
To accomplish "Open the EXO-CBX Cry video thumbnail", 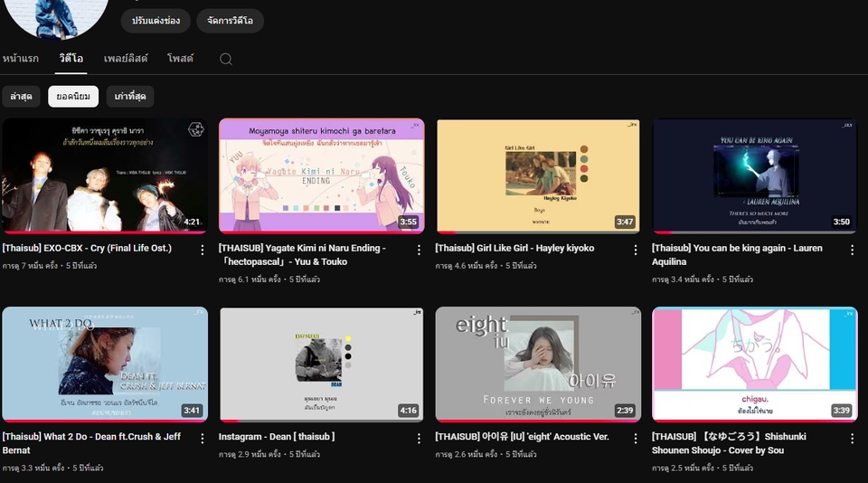I will coord(105,175).
